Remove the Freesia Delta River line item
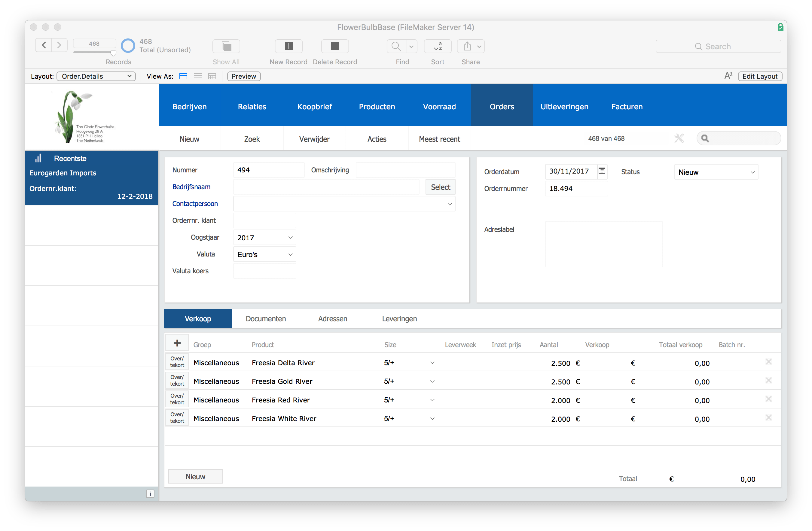 click(x=769, y=362)
